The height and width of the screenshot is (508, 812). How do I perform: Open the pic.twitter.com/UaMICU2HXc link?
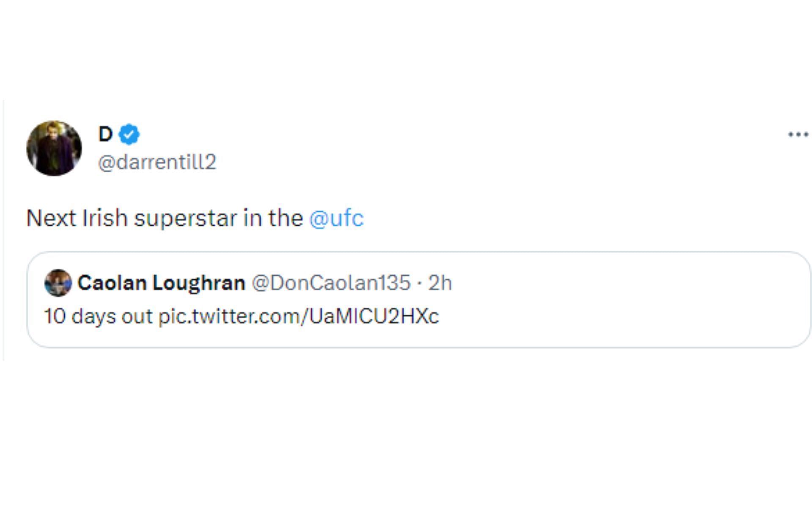pyautogui.click(x=299, y=316)
